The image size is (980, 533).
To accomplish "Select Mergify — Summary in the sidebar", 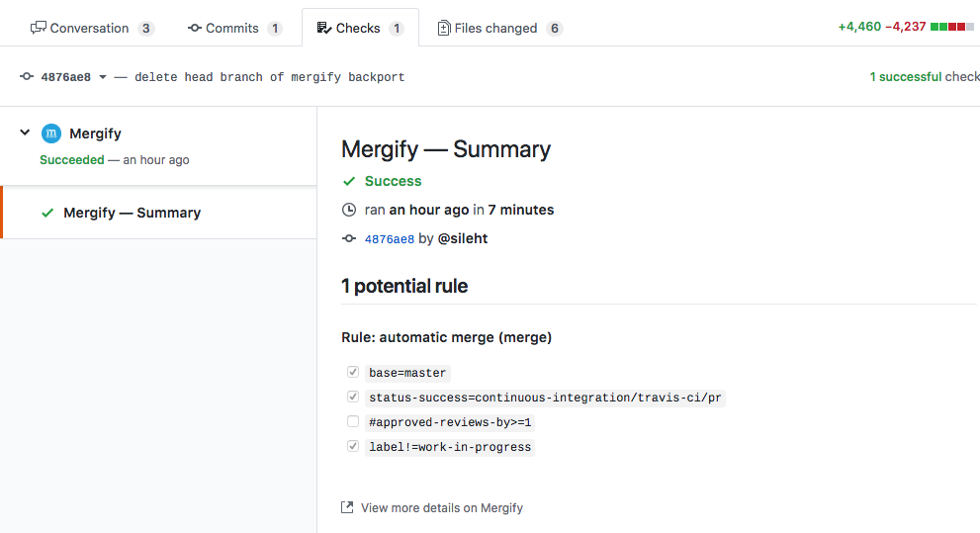I will (x=132, y=213).
